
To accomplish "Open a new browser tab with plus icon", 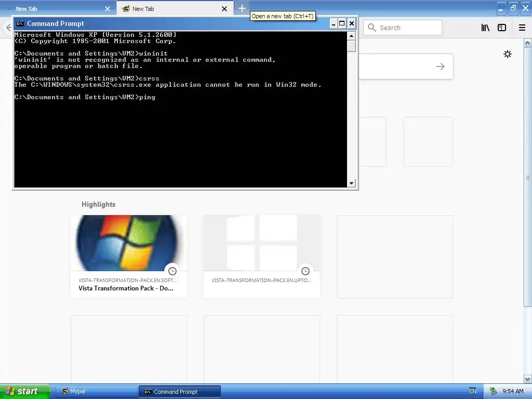I will (x=242, y=8).
